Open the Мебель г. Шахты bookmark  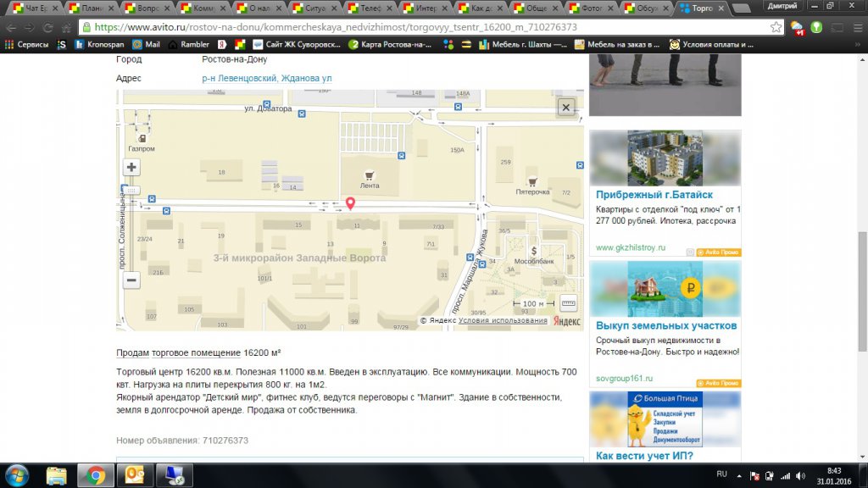523,44
